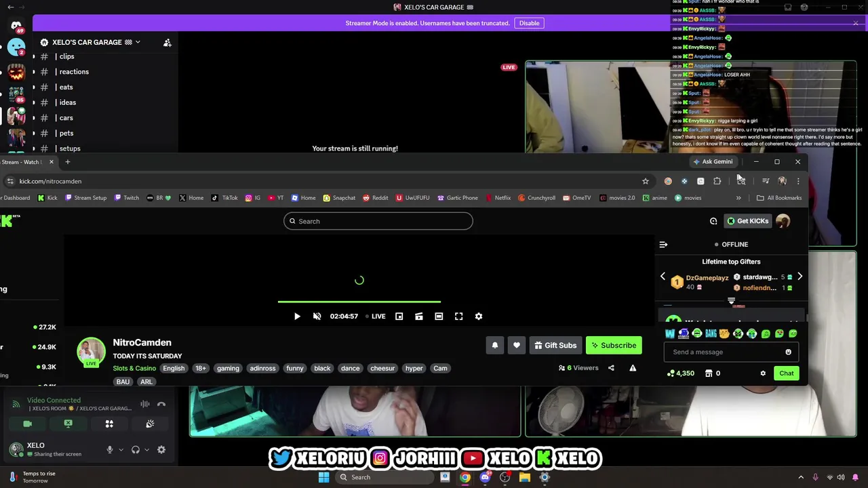Bookmark page with the star icon
The image size is (868, 488).
pos(646,181)
